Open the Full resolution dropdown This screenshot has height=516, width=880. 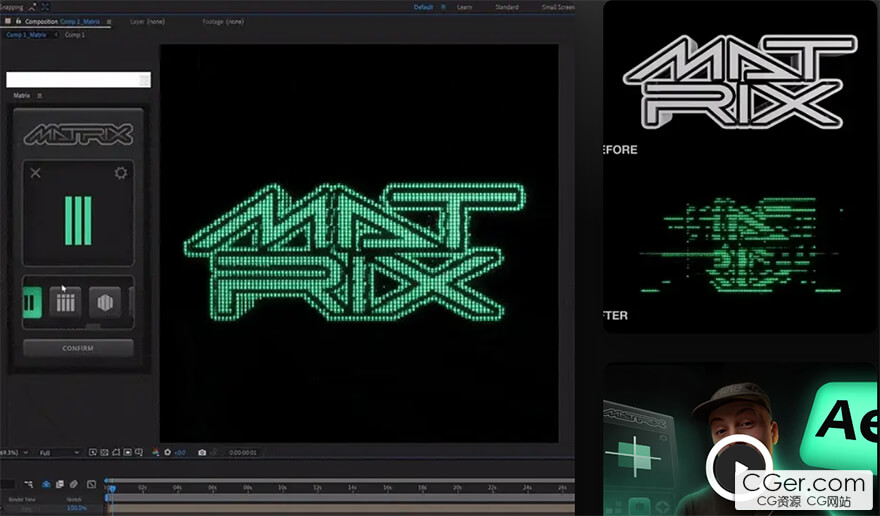click(59, 453)
